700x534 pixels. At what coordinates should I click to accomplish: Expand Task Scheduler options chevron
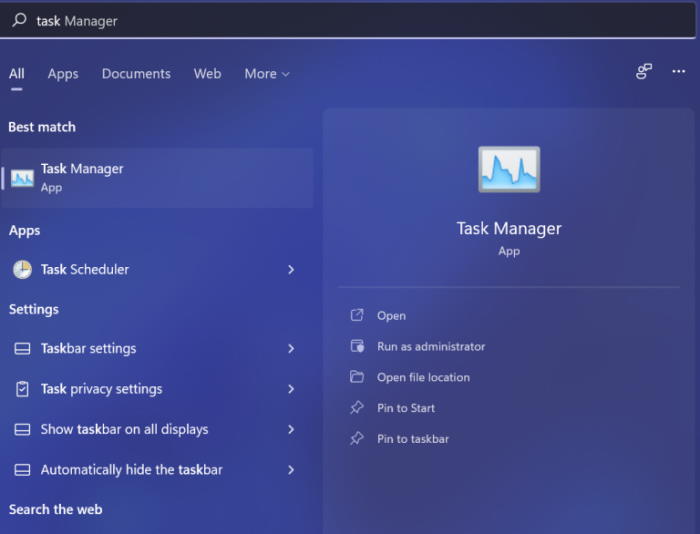(x=291, y=270)
